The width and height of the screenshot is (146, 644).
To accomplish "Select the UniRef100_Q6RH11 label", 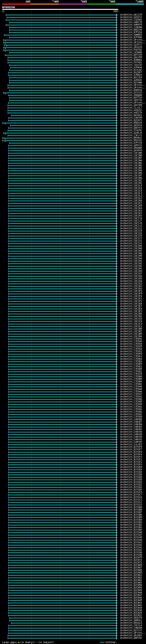I will (131, 620).
